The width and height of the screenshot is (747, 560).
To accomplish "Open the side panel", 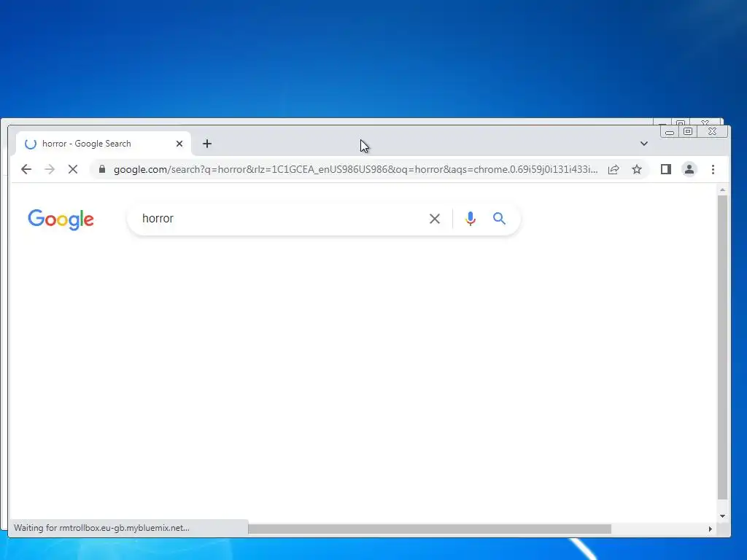I will click(x=666, y=169).
